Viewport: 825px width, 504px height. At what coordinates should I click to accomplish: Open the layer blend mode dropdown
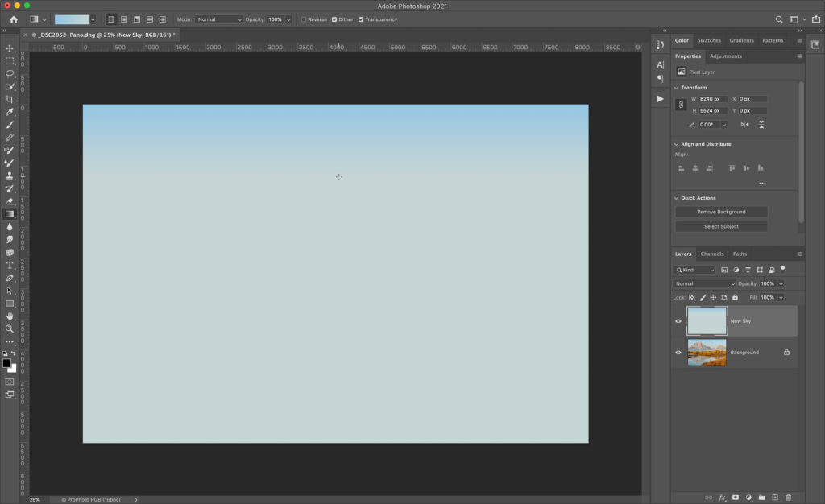pyautogui.click(x=705, y=284)
